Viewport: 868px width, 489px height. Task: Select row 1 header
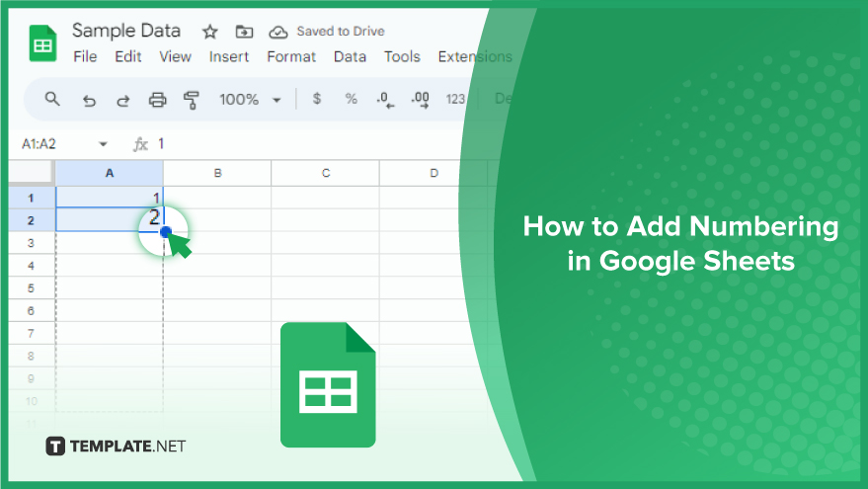point(31,198)
